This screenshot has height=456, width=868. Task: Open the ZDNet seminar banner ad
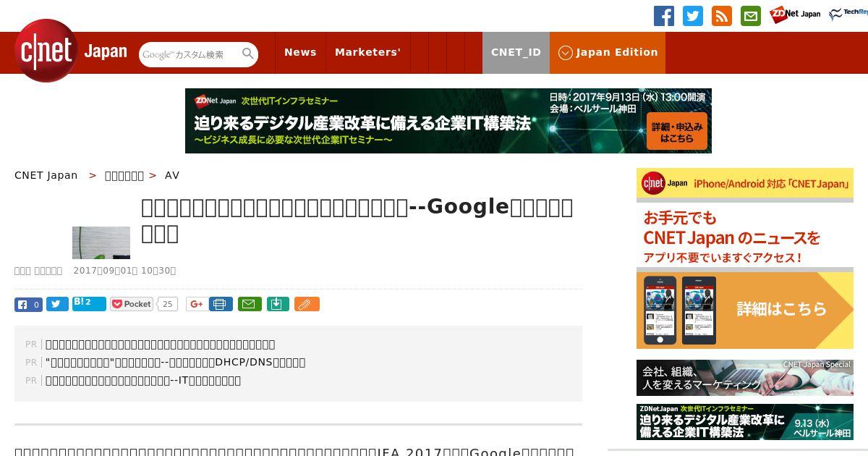click(448, 121)
